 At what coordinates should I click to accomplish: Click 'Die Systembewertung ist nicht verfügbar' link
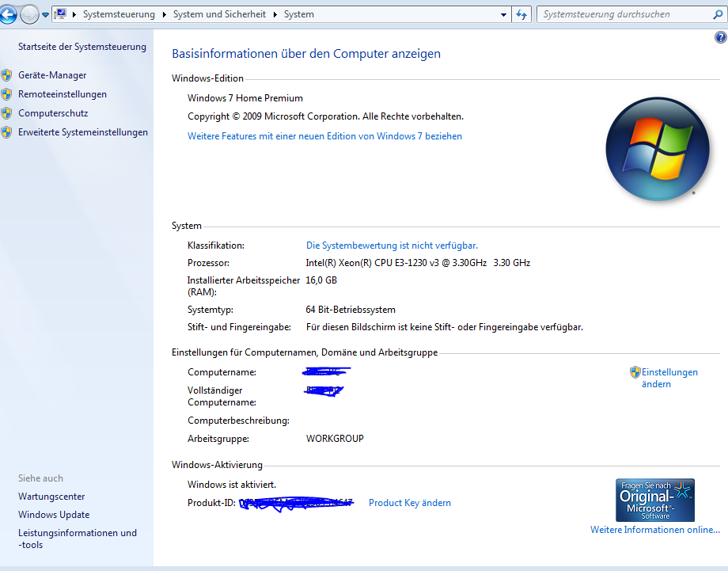click(392, 246)
